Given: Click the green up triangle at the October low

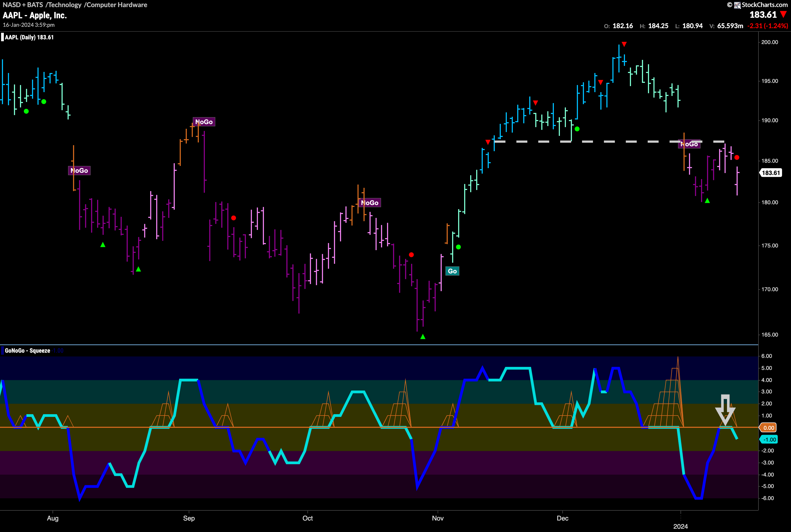Looking at the screenshot, I should tap(423, 337).
